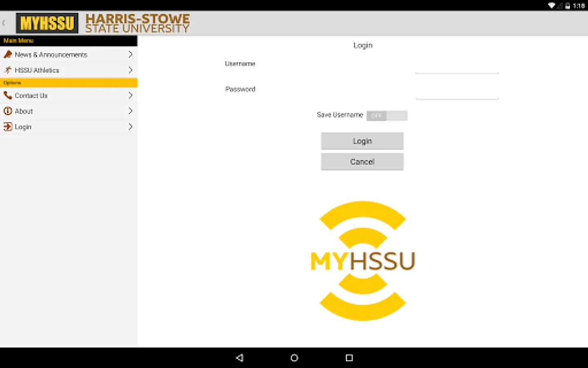Image resolution: width=588 pixels, height=368 pixels.
Task: Tap the battery status icon
Action: (568, 6)
